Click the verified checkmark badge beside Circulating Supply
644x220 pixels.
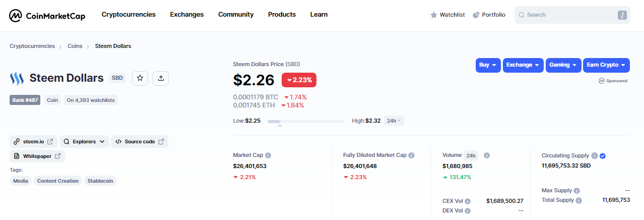click(x=603, y=156)
